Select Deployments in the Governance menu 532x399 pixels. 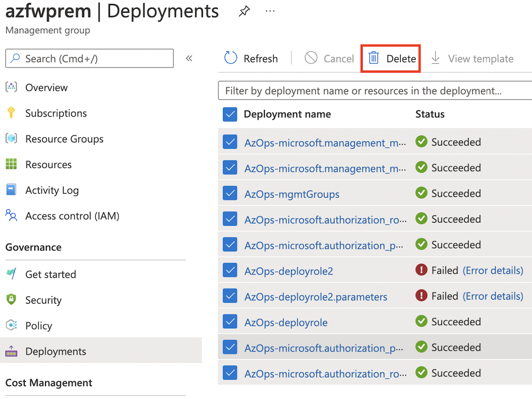coord(56,351)
